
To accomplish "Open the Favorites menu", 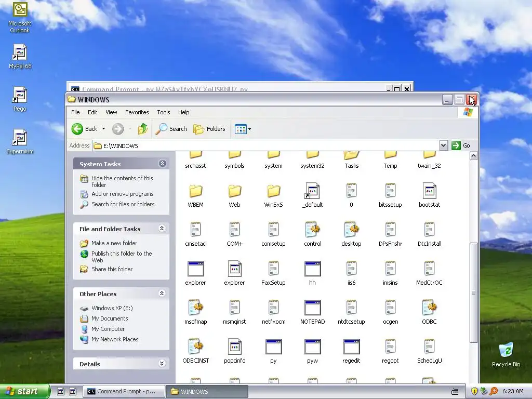I will point(137,112).
